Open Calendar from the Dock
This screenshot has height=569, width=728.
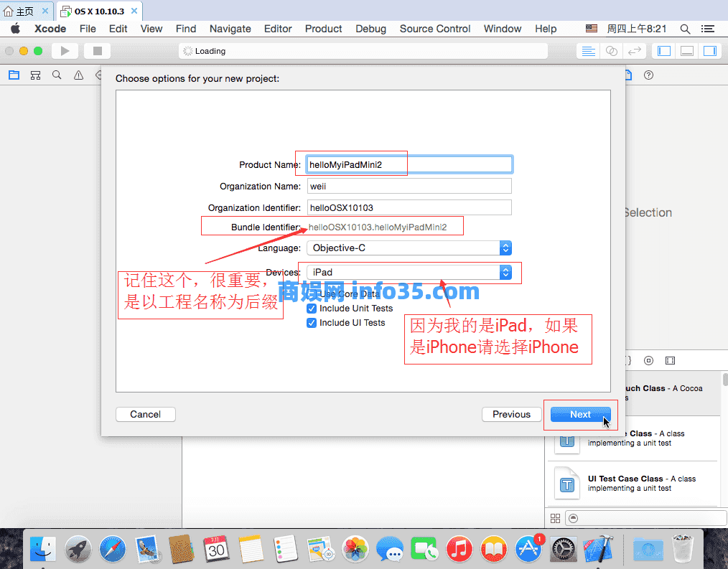216,549
